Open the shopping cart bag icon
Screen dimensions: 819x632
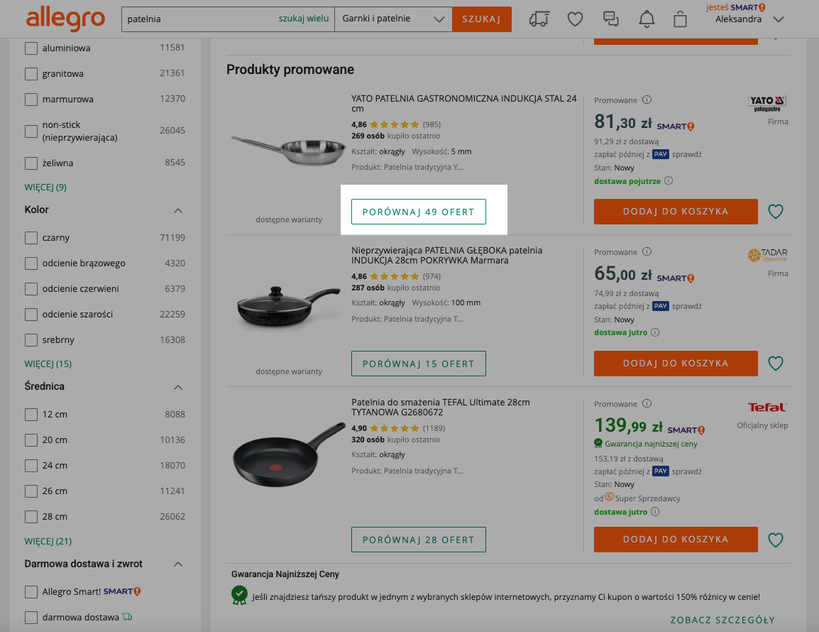click(x=681, y=19)
